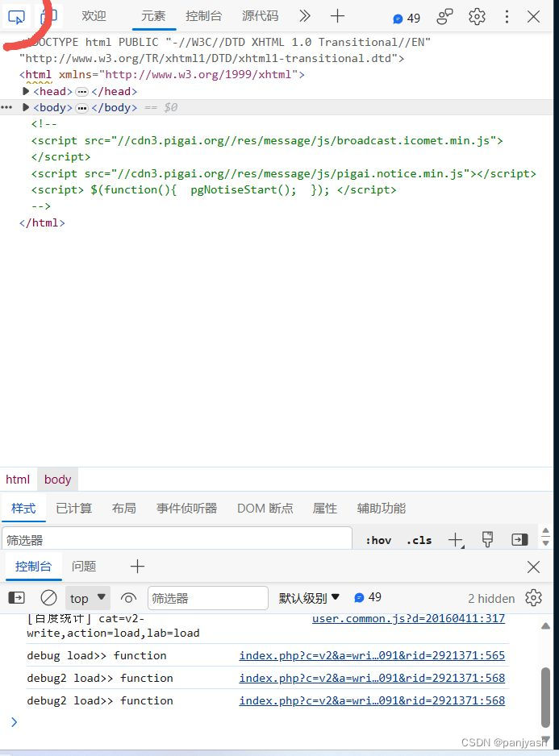The image size is (559, 756).
Task: Add a new tool tab with plus
Action: tap(337, 16)
